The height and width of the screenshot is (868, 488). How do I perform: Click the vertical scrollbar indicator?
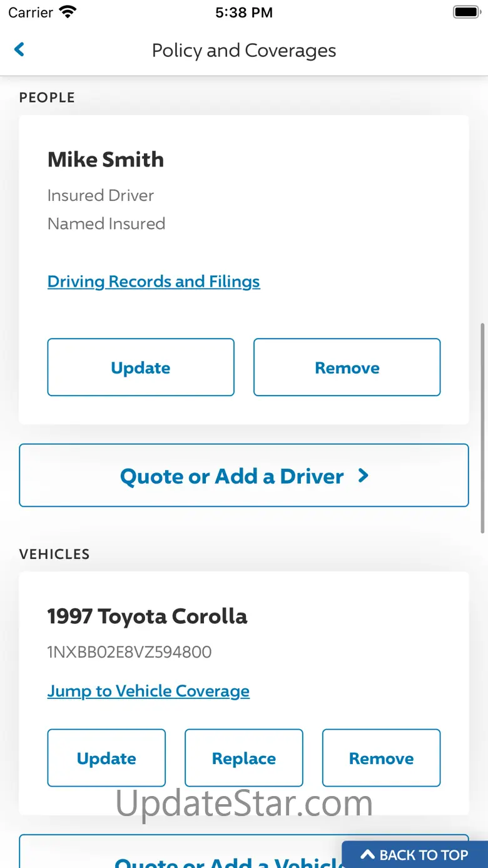(x=482, y=428)
